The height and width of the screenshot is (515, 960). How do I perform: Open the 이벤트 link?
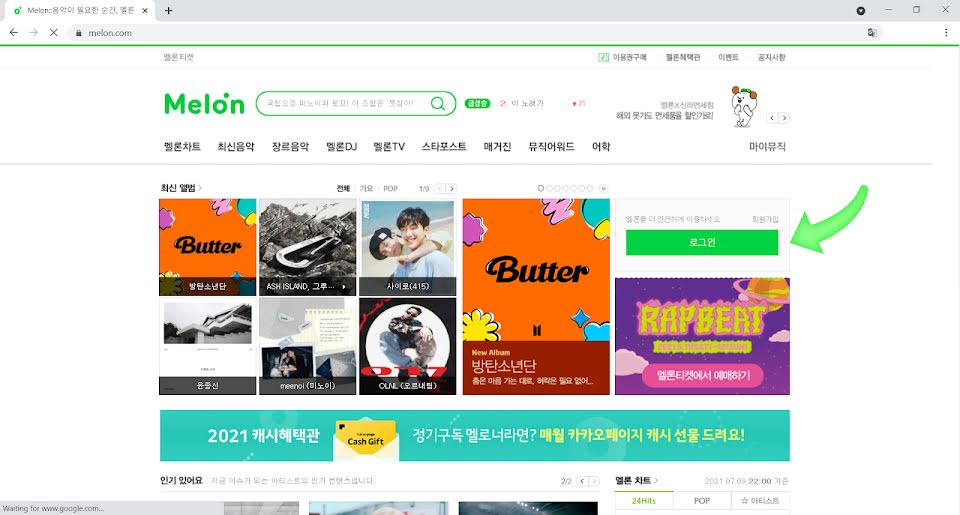[728, 57]
